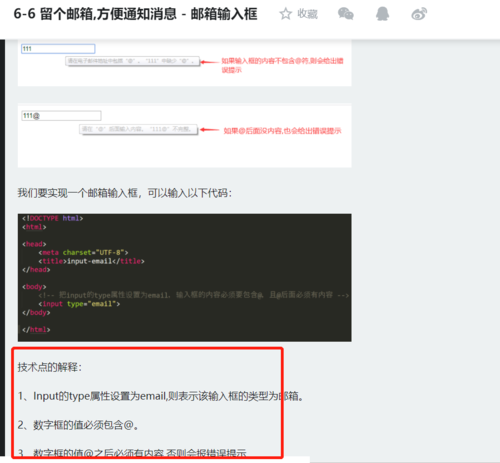The image size is (500, 463).
Task: Click the red note 如果输入框的内容不包含@符
Action: point(282,65)
